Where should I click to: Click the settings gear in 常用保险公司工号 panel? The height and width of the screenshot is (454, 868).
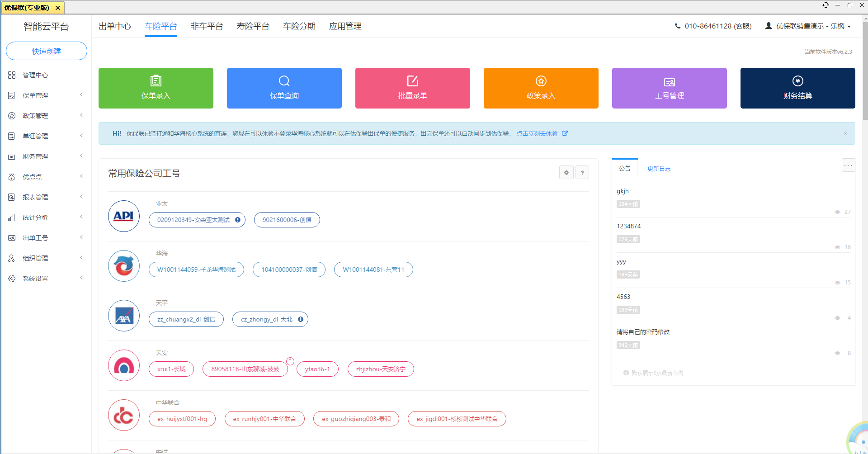point(566,172)
